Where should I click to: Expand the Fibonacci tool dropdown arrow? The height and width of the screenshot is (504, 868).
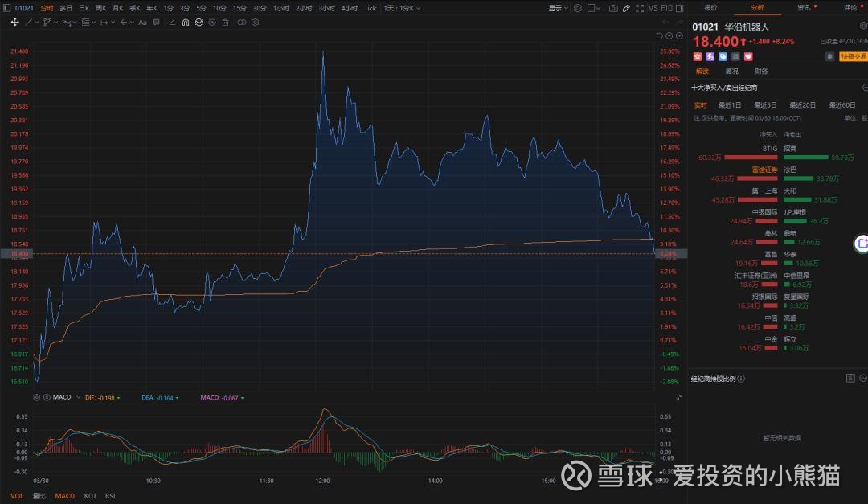pyautogui.click(x=93, y=23)
